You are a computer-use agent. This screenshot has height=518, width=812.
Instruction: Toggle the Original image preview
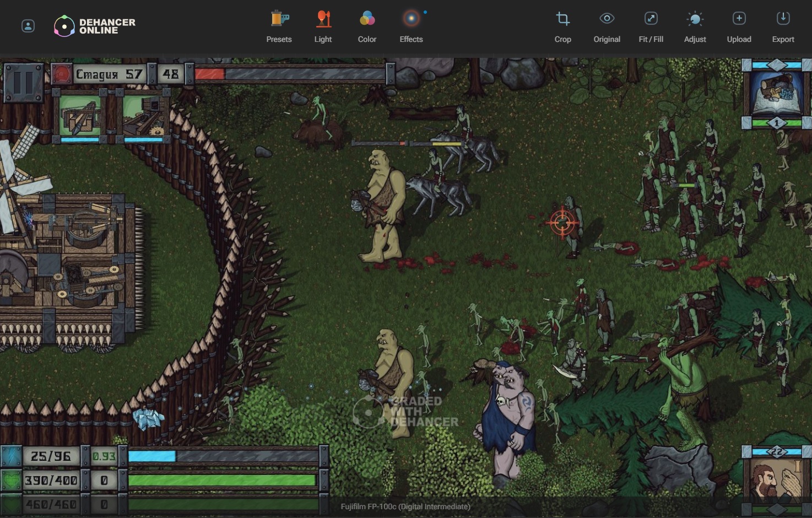tap(607, 26)
